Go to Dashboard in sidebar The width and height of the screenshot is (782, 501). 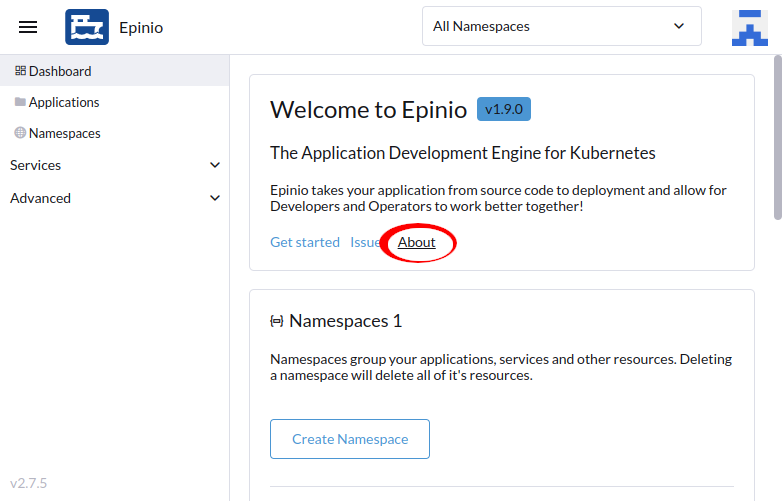click(x=115, y=71)
